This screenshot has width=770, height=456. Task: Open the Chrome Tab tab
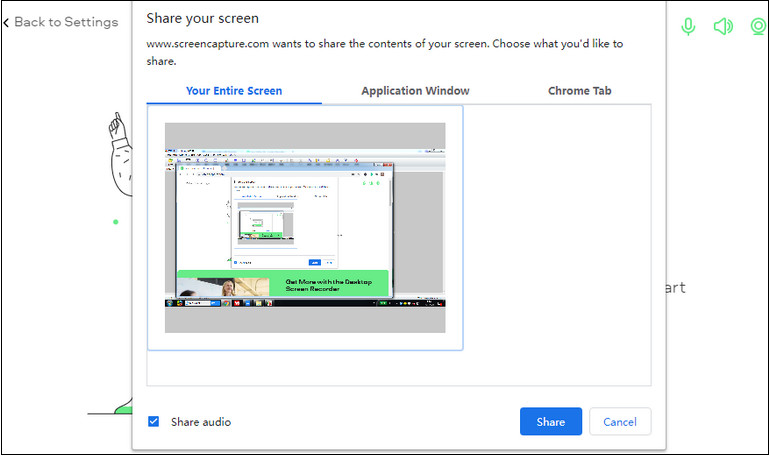tap(579, 91)
